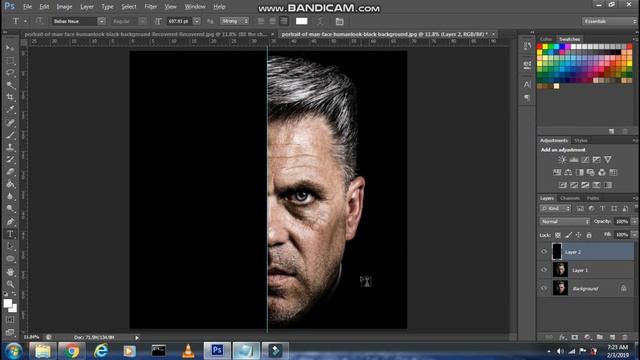
Task: Toggle Background layer visibility eye
Action: click(x=544, y=288)
